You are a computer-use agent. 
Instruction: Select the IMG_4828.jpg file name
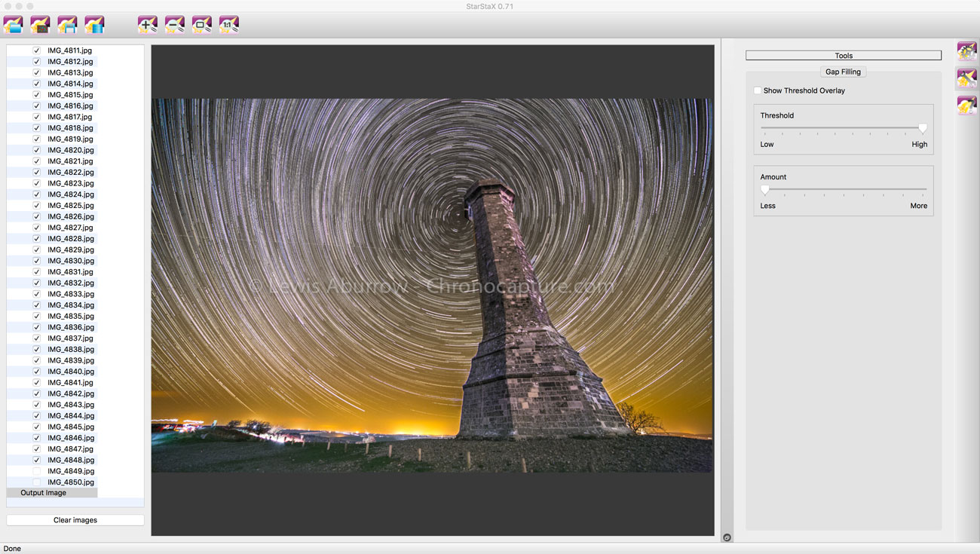(71, 239)
